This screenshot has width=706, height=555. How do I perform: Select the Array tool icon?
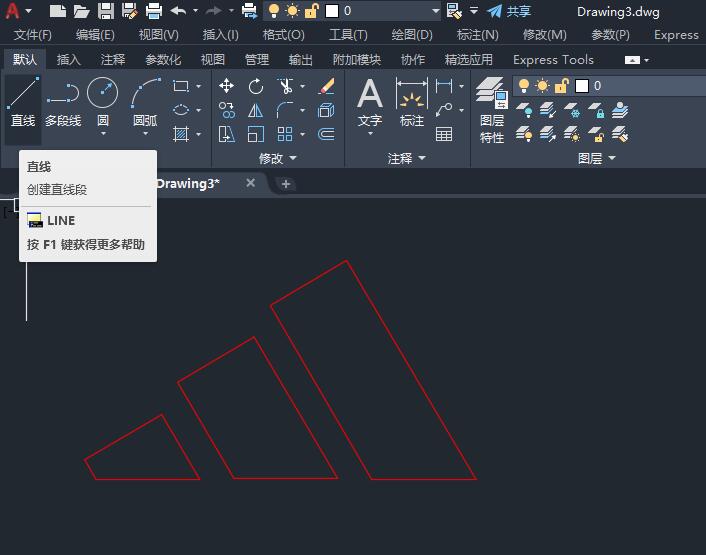(285, 134)
